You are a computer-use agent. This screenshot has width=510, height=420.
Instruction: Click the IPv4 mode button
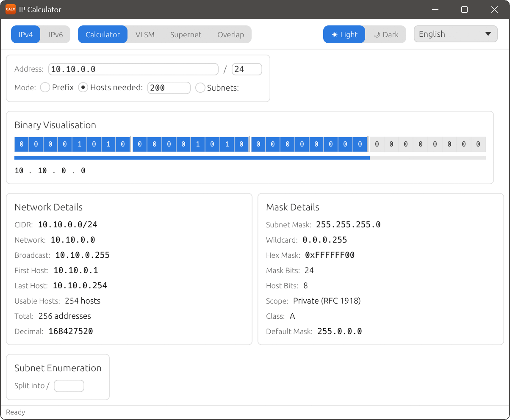(x=25, y=34)
